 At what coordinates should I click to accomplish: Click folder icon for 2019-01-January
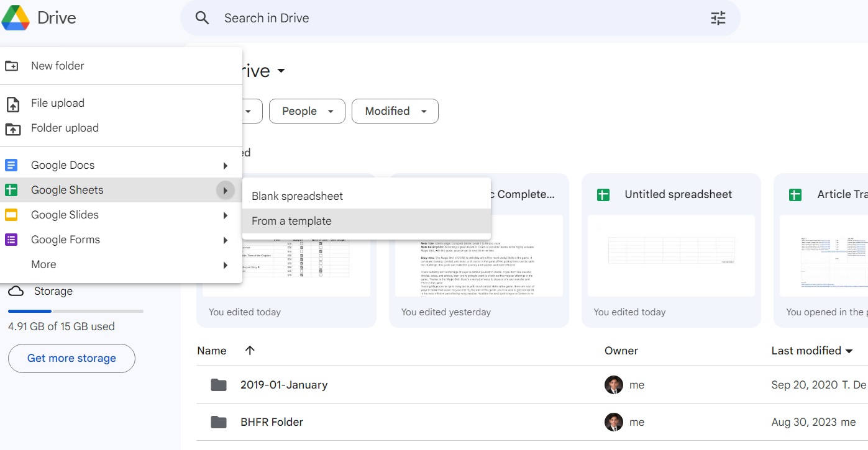coord(219,385)
